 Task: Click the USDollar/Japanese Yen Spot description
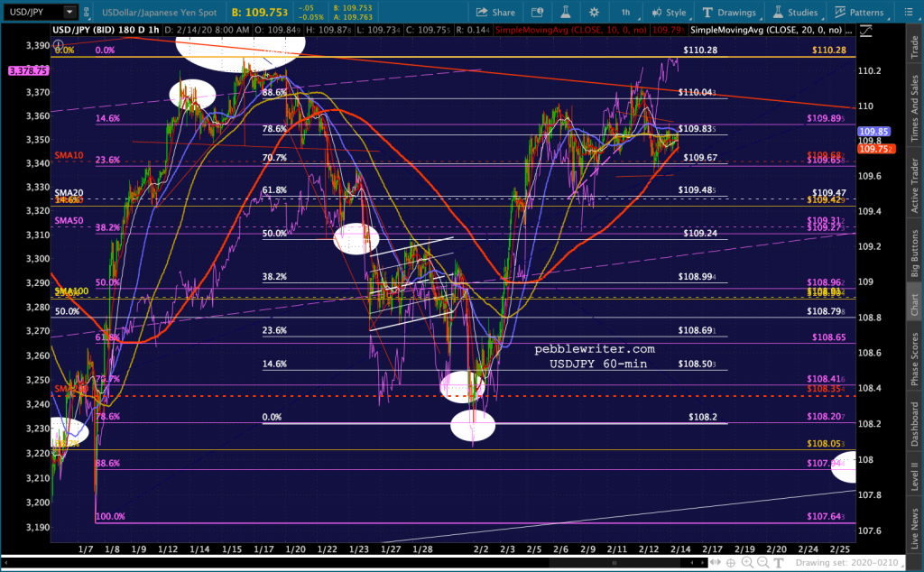(159, 12)
